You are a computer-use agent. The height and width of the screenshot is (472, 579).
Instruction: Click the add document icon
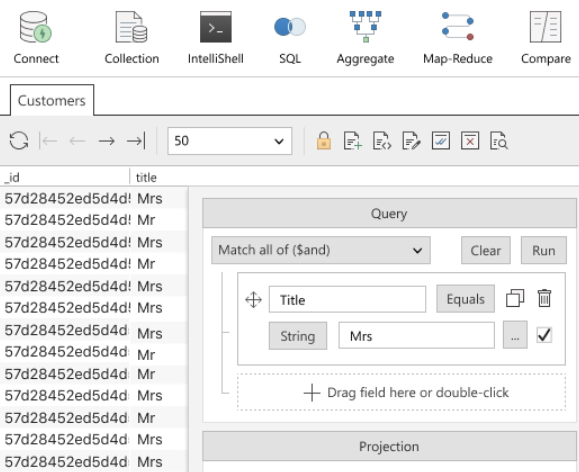coord(353,141)
